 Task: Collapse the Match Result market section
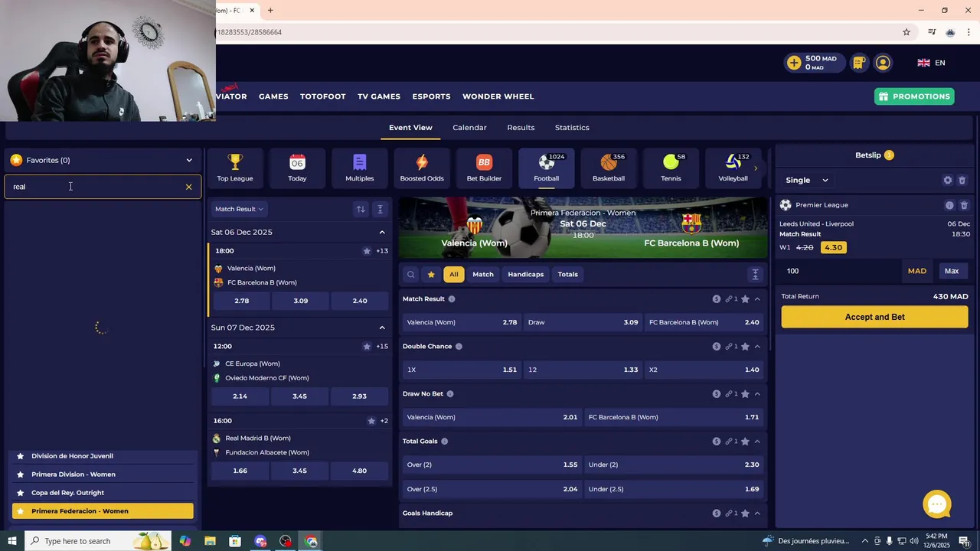757,299
